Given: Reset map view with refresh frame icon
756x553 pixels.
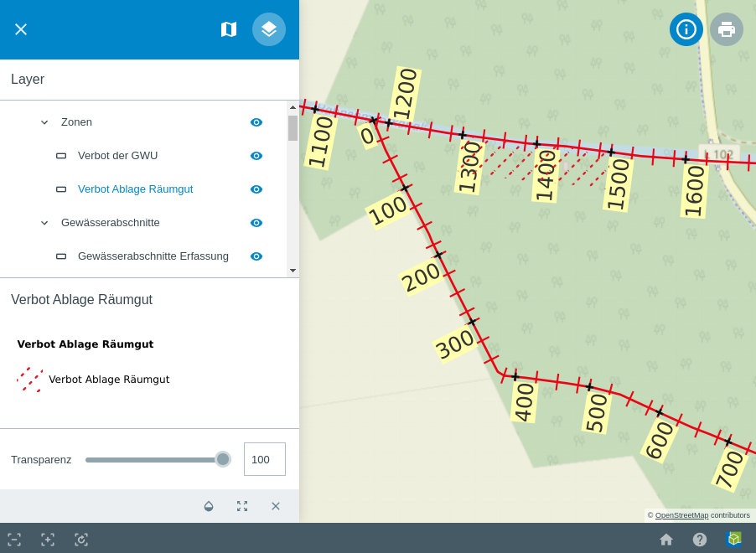Looking at the screenshot, I should [x=81, y=540].
